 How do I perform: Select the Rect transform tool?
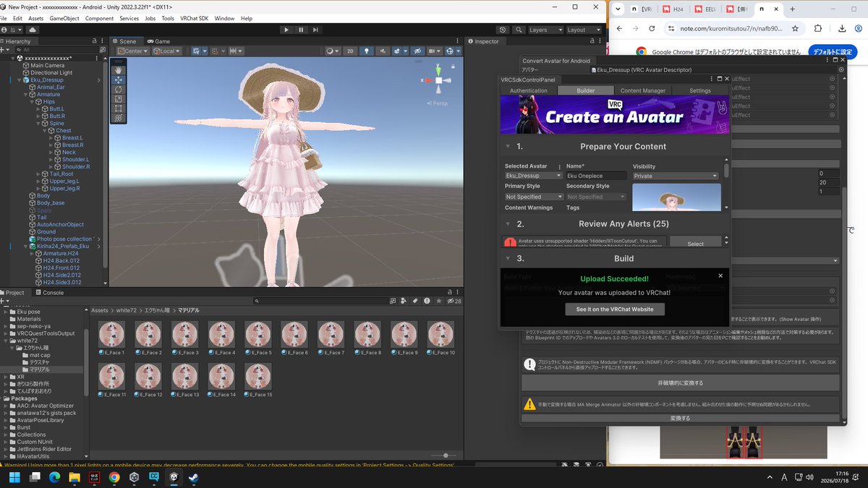tap(119, 108)
